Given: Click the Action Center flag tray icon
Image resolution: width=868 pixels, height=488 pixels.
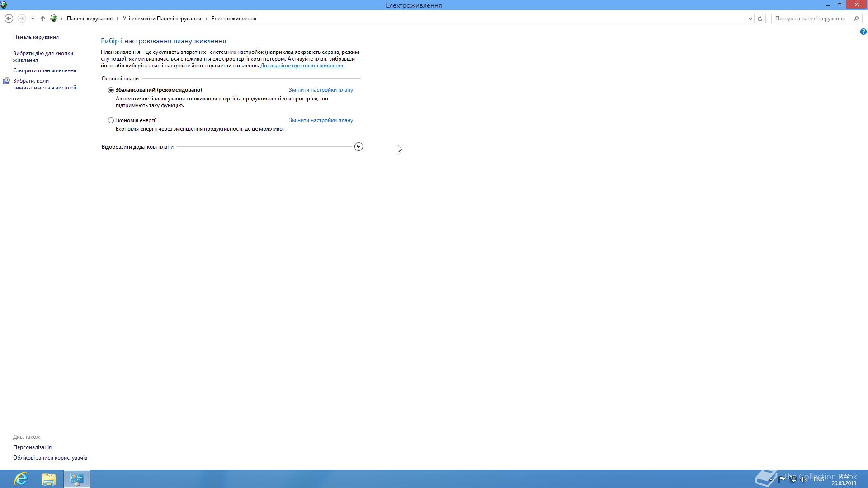Looking at the screenshot, I should pos(782,479).
